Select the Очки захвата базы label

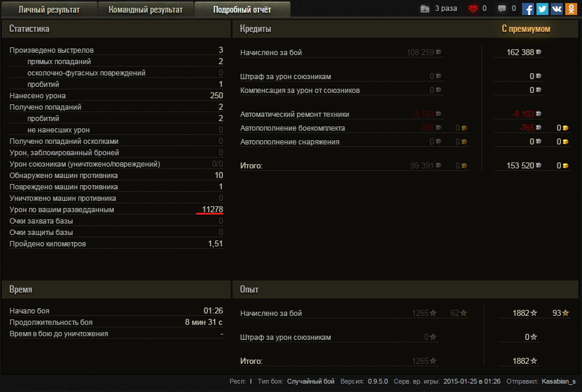click(41, 221)
